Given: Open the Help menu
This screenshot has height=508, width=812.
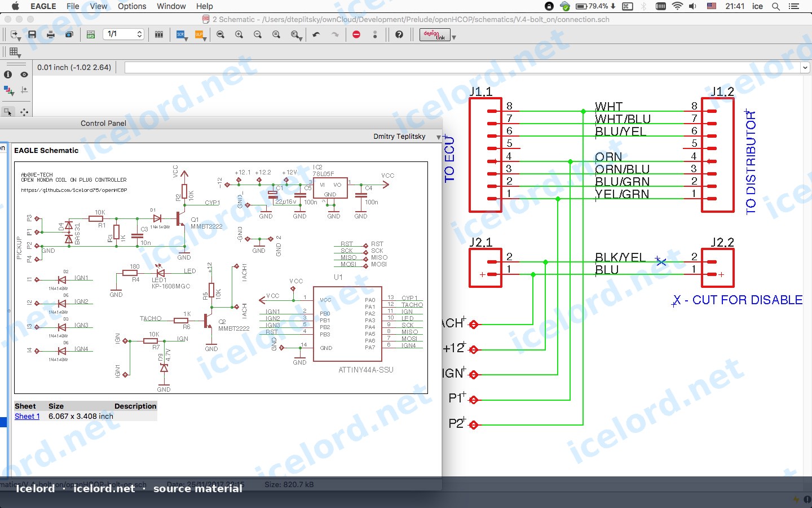Looking at the screenshot, I should [205, 6].
